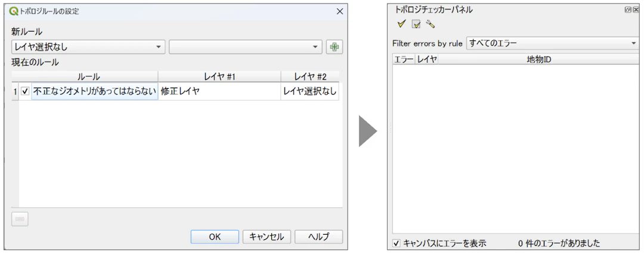Screen dimensions: 644x253
Task: Click the キャンセル button
Action: (267, 236)
